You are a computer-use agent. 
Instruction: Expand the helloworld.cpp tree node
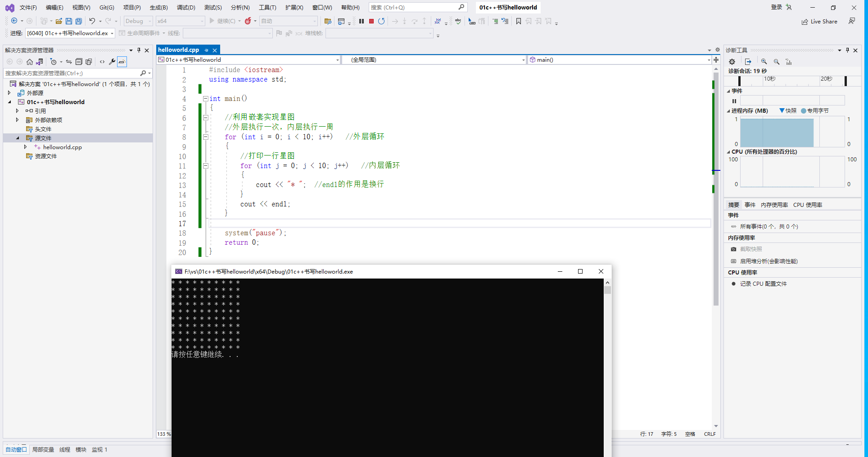(25, 147)
